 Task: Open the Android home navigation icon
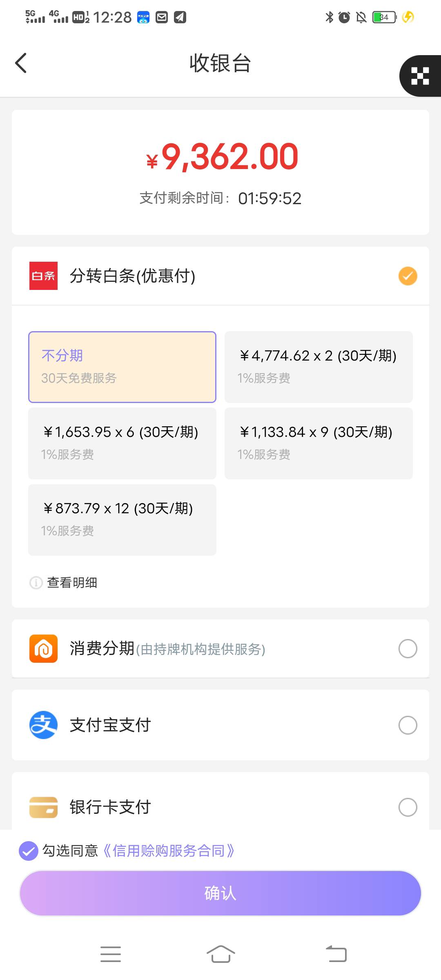220,954
